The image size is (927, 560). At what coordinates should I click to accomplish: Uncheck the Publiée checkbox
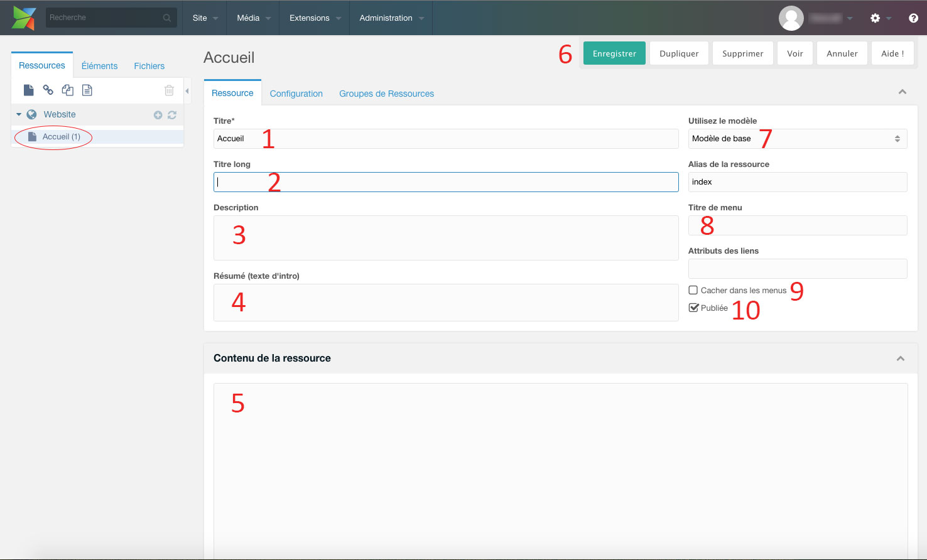point(693,308)
